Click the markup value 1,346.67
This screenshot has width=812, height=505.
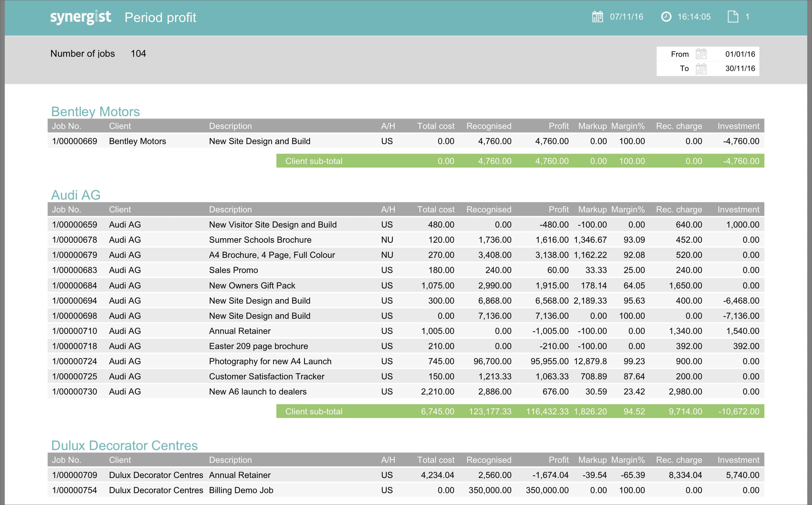pyautogui.click(x=590, y=240)
